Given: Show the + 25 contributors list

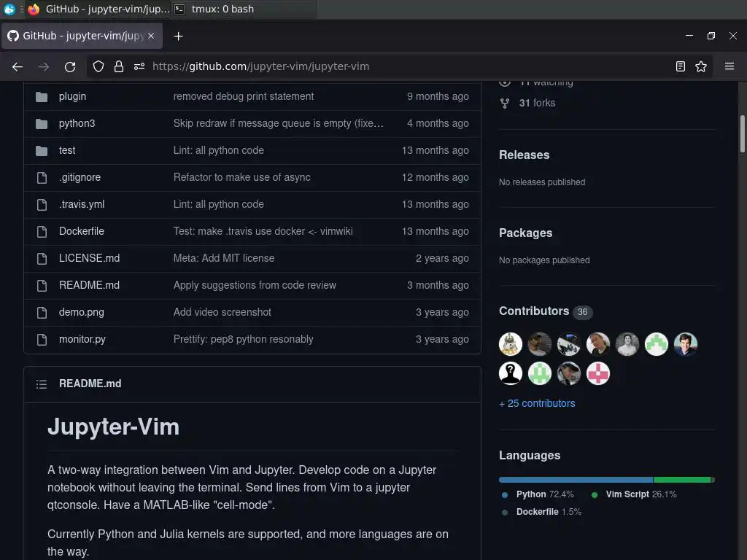Looking at the screenshot, I should coord(537,403).
